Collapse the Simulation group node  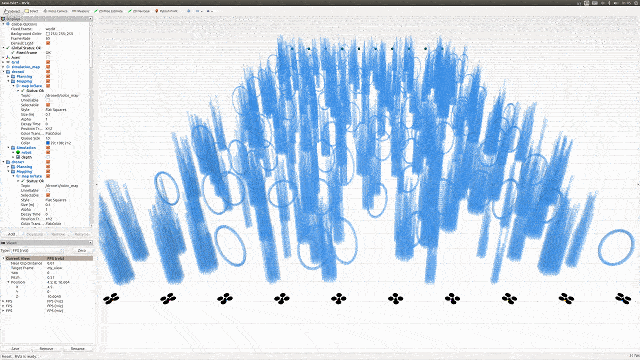(x=8, y=148)
